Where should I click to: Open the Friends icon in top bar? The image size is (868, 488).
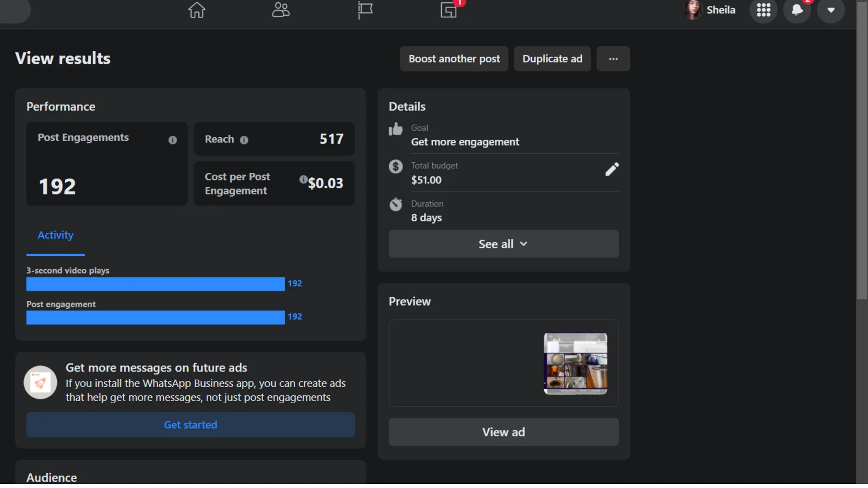coord(281,10)
